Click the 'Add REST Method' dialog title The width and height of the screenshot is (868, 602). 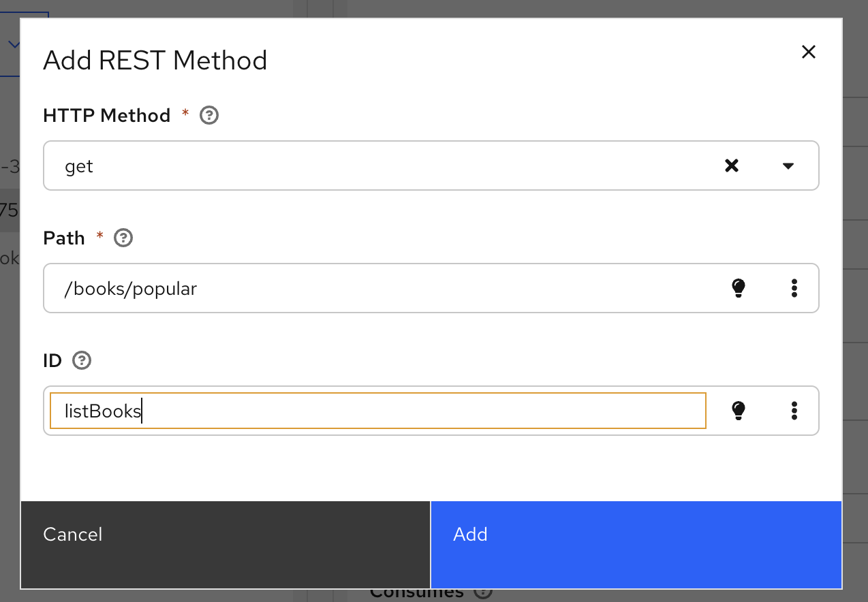[155, 60]
